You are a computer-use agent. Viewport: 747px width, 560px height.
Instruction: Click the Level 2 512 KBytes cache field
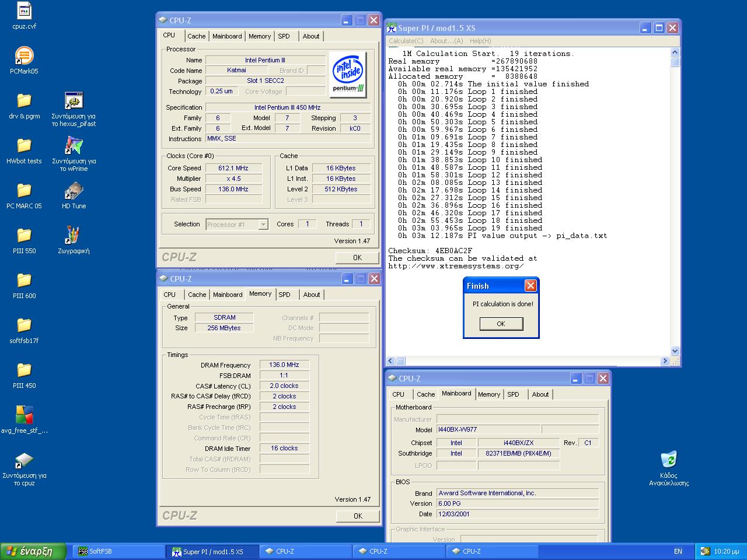(x=341, y=189)
